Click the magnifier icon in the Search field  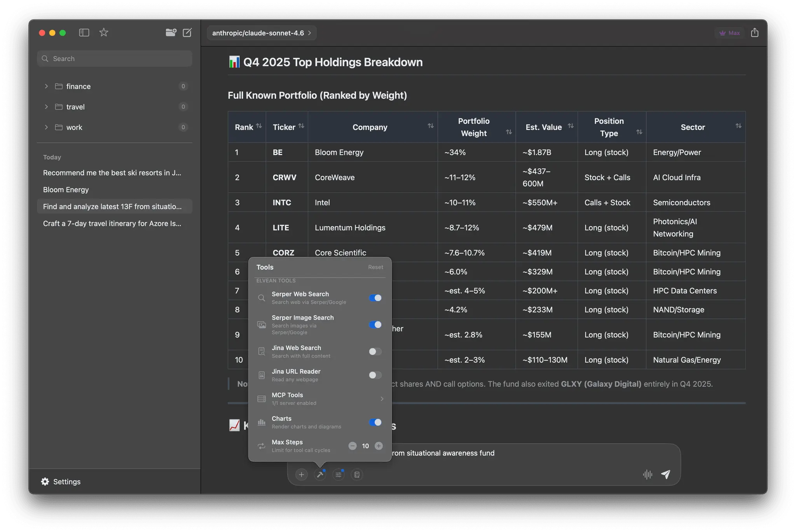click(x=45, y=59)
